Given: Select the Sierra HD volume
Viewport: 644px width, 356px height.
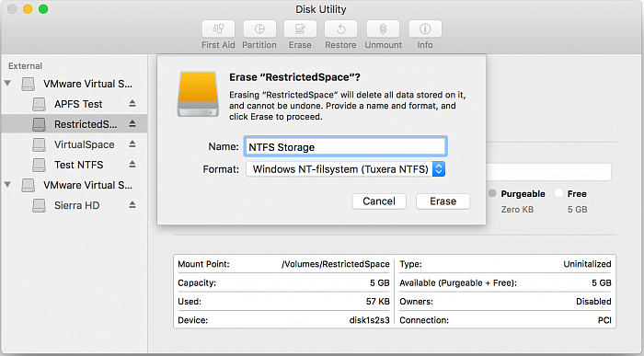Looking at the screenshot, I should coord(76,205).
